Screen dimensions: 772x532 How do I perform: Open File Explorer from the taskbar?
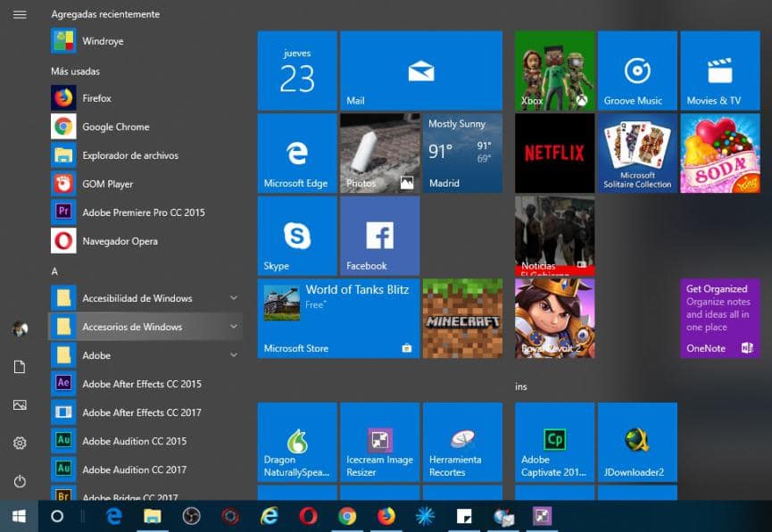coord(154,516)
